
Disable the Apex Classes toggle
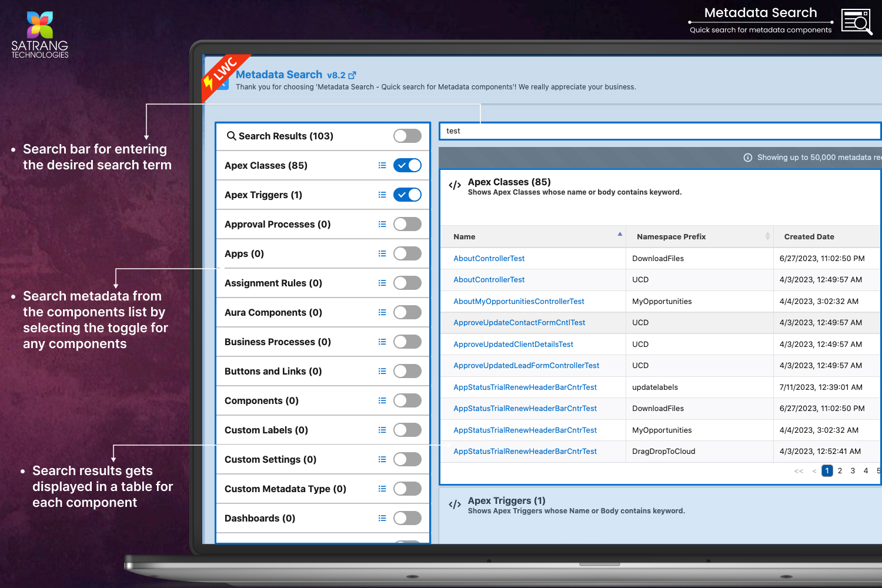pyautogui.click(x=407, y=165)
